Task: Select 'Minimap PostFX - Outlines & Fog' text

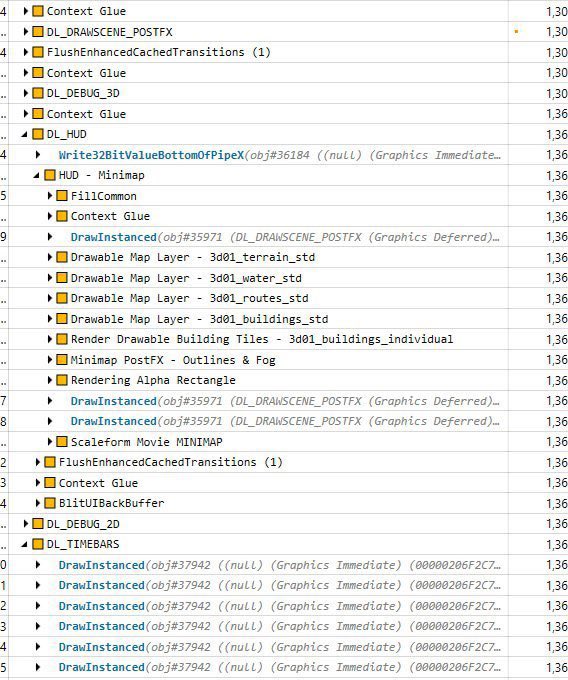Action: (173, 360)
